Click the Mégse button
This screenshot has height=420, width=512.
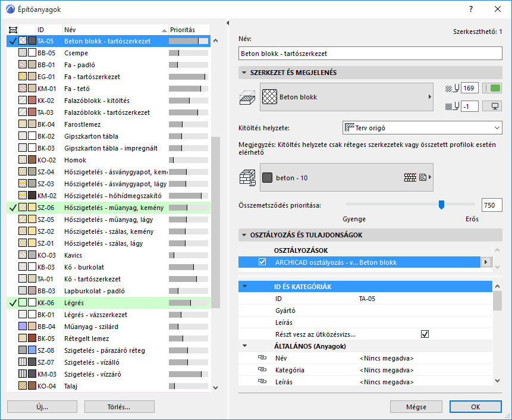tap(416, 407)
